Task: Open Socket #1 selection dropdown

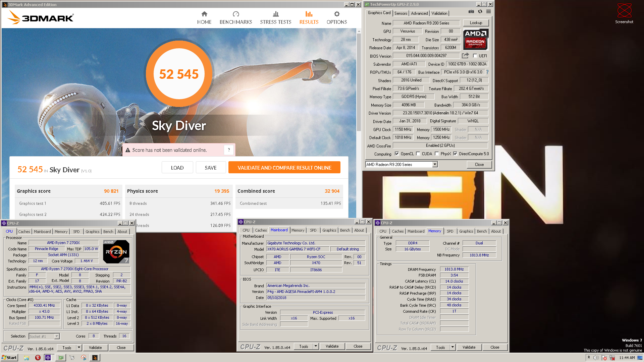Action: (x=57, y=336)
